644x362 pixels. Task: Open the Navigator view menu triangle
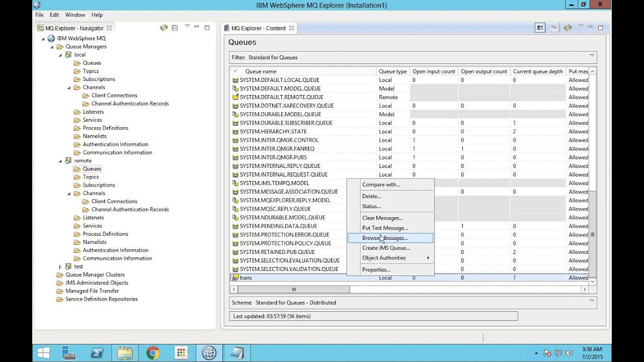(187, 26)
